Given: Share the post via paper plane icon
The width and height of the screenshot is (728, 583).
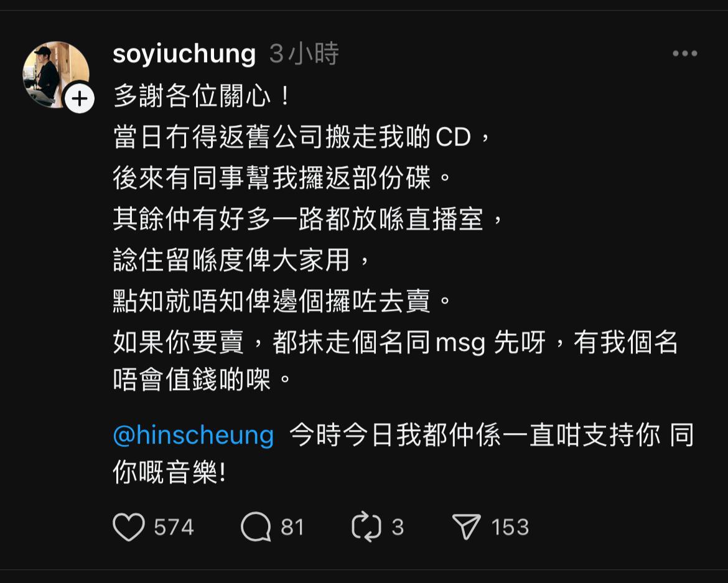Looking at the screenshot, I should coord(466,527).
